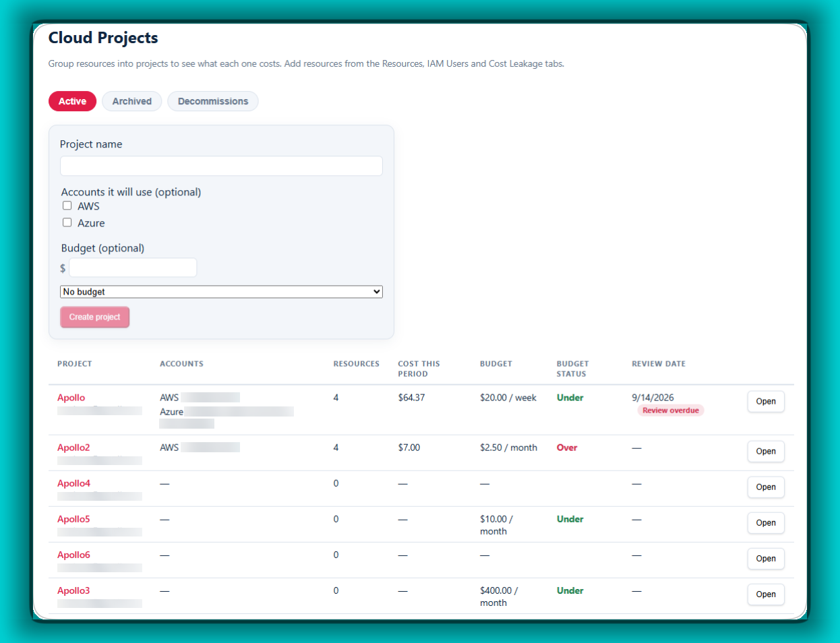840x643 pixels.
Task: Click Open button in Apollo5 row
Action: [x=766, y=522]
